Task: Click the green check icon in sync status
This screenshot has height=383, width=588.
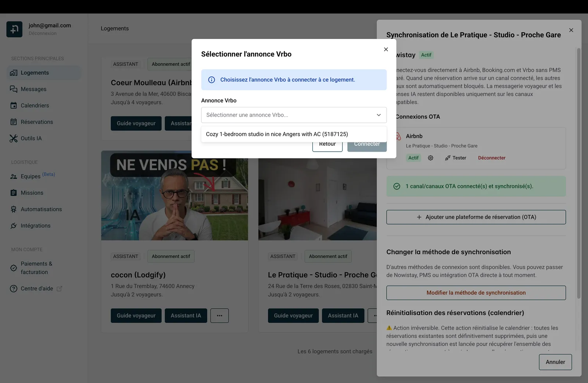Action: (x=397, y=186)
